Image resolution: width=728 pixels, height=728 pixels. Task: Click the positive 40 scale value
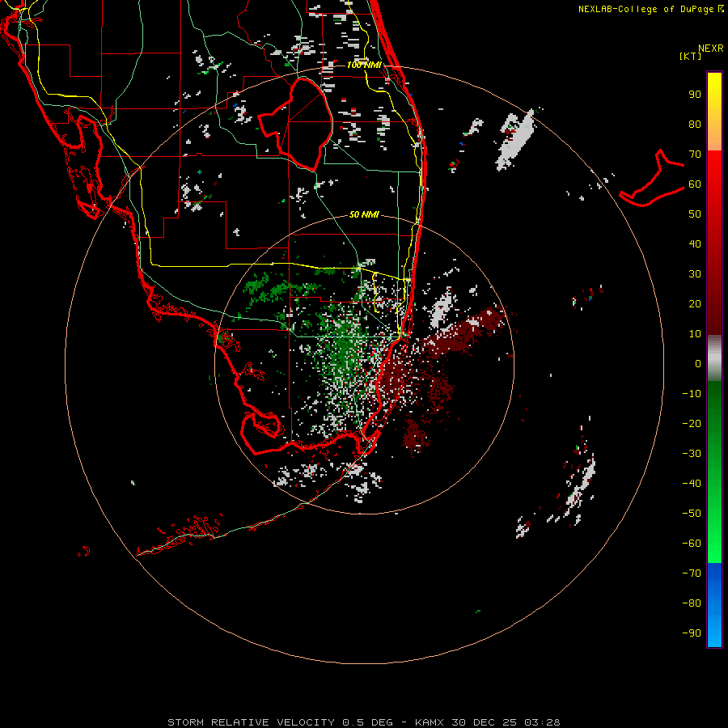click(x=695, y=244)
